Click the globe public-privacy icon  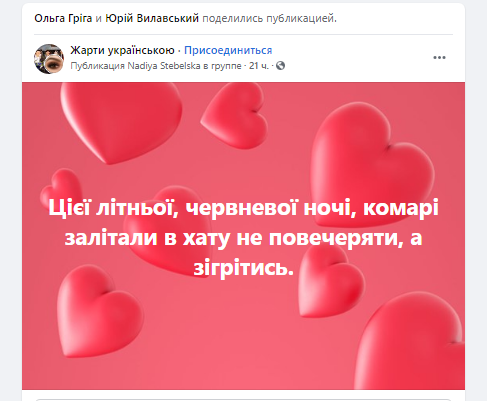pyautogui.click(x=281, y=66)
